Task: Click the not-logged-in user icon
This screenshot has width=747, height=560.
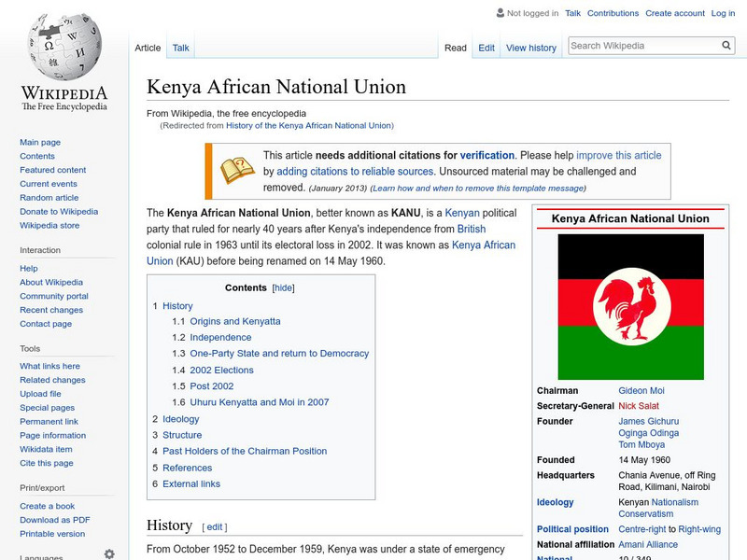Action: tap(500, 14)
